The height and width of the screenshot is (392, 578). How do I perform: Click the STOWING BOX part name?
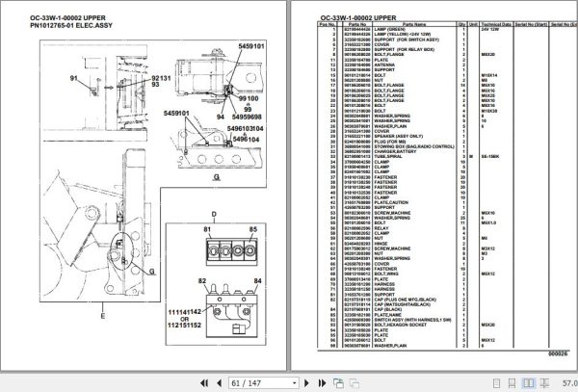414,146
